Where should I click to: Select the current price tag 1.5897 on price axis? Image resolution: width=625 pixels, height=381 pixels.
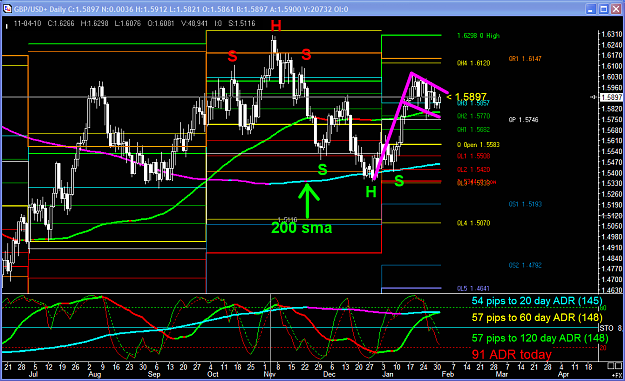(611, 98)
